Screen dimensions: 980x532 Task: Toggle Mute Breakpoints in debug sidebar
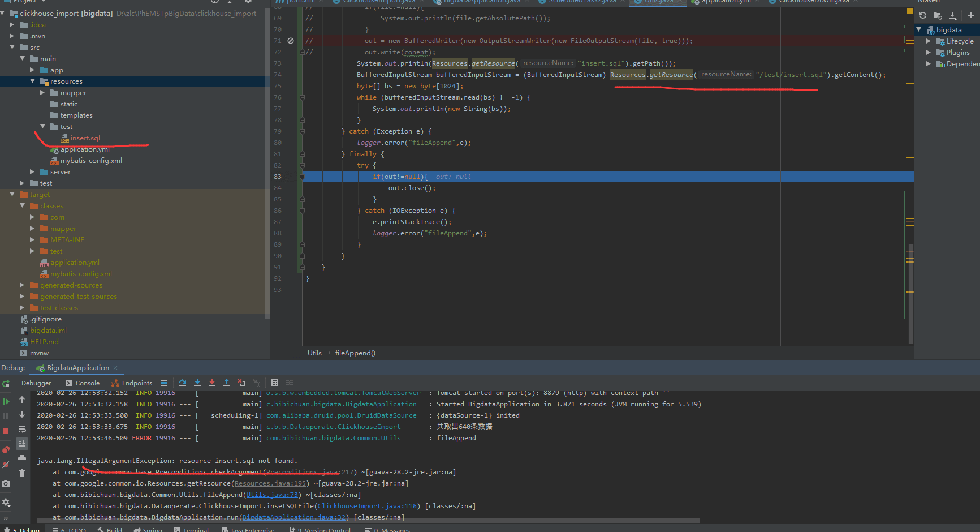6,465
